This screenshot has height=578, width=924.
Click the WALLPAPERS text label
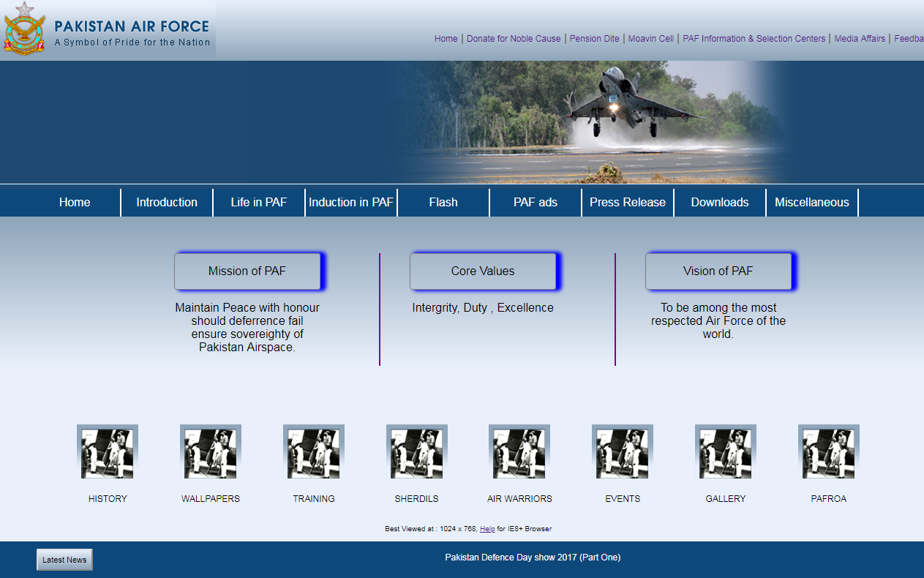point(211,499)
